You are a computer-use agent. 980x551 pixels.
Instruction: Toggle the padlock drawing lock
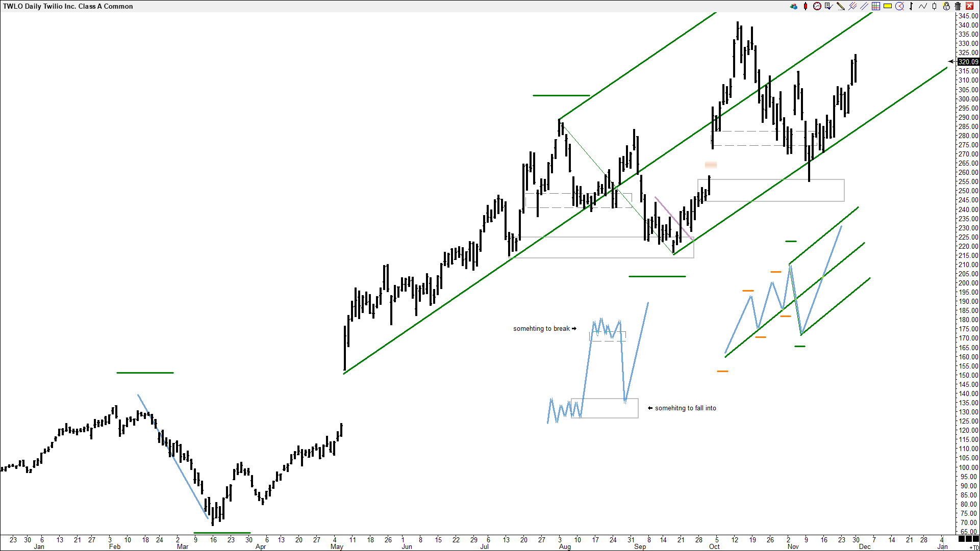946,6
